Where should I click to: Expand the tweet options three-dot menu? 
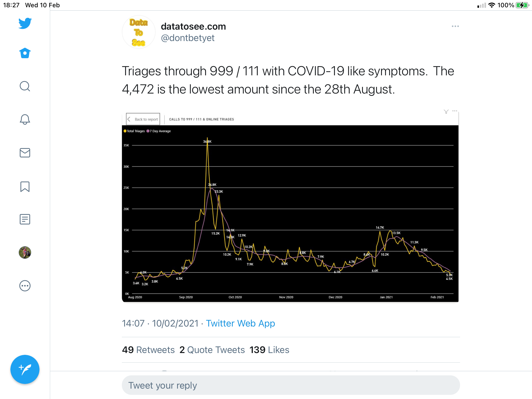(455, 26)
